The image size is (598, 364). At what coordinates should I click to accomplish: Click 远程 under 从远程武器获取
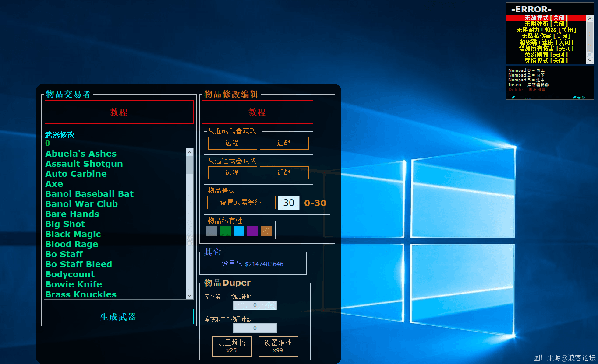(x=232, y=173)
